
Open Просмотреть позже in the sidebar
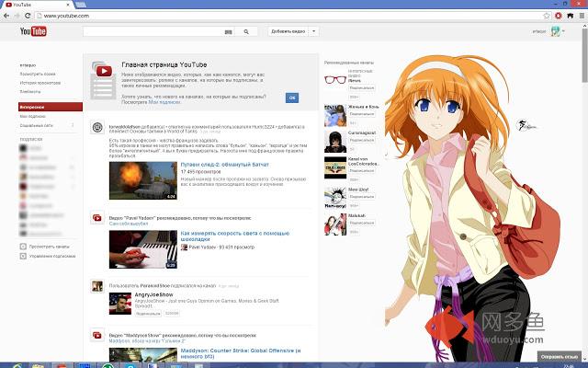38,74
